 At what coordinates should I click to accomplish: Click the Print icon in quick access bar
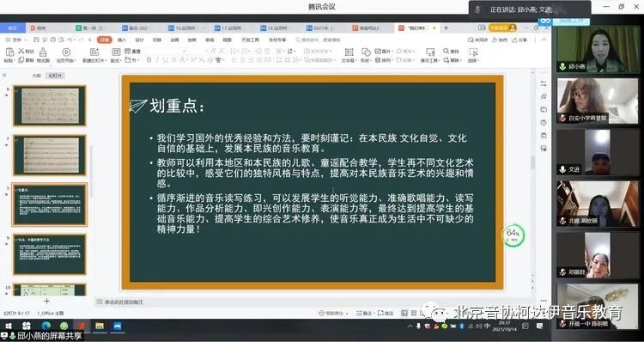[x=53, y=40]
